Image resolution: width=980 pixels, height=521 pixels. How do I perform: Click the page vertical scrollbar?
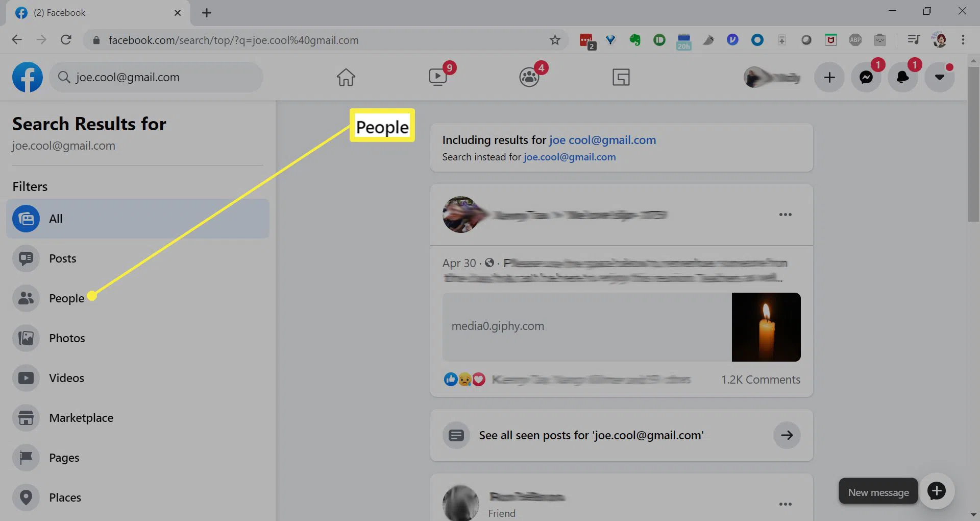tap(973, 143)
